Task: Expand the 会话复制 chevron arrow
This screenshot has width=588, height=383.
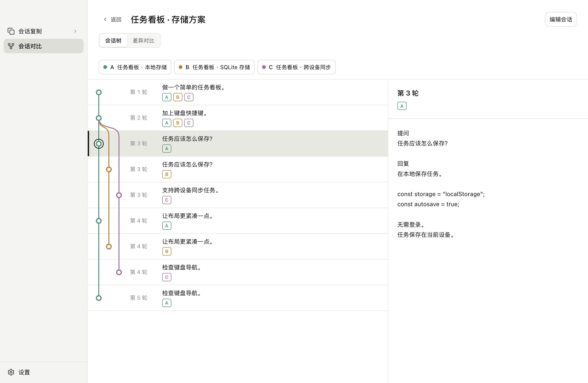Action: (75, 31)
